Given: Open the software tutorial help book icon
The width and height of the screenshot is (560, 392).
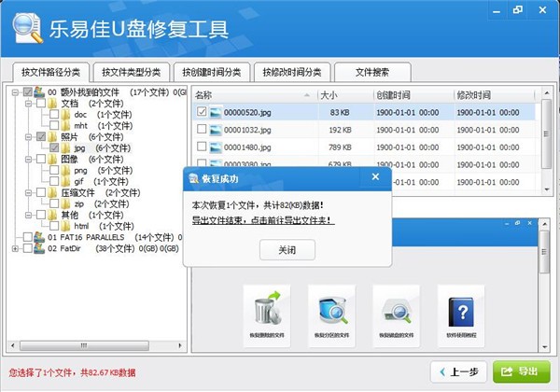Looking at the screenshot, I should pos(461,312).
